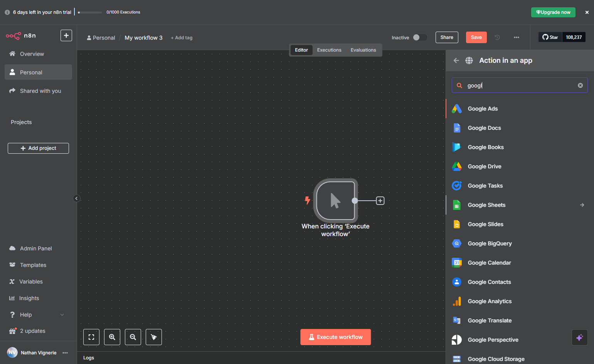594x364 pixels.
Task: Open Shared with you in sidebar
Action: click(38, 91)
